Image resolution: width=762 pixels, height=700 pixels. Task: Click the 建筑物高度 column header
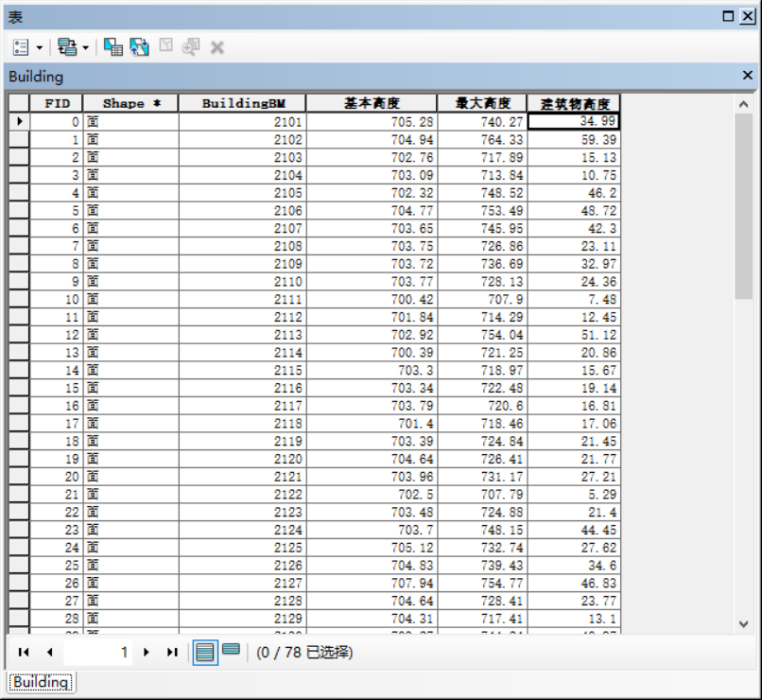(574, 103)
